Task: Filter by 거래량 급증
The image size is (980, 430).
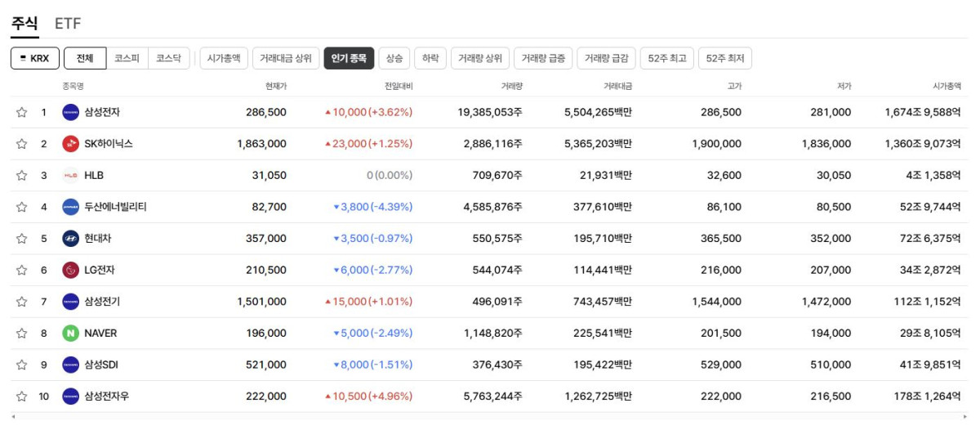Action: 543,58
